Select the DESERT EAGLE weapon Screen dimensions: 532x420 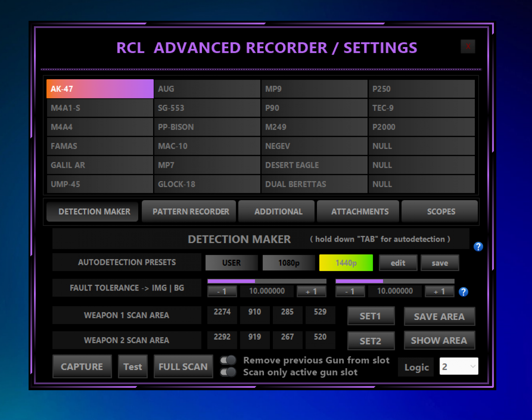point(314,165)
